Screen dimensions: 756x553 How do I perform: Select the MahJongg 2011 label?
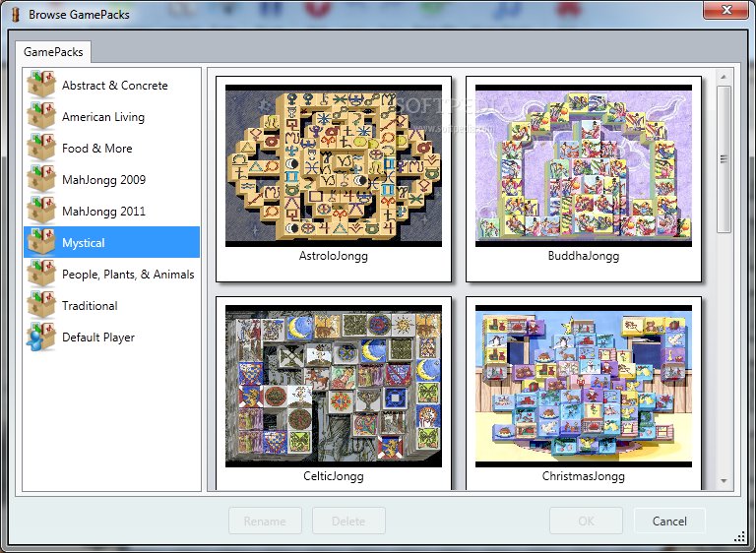coord(103,212)
